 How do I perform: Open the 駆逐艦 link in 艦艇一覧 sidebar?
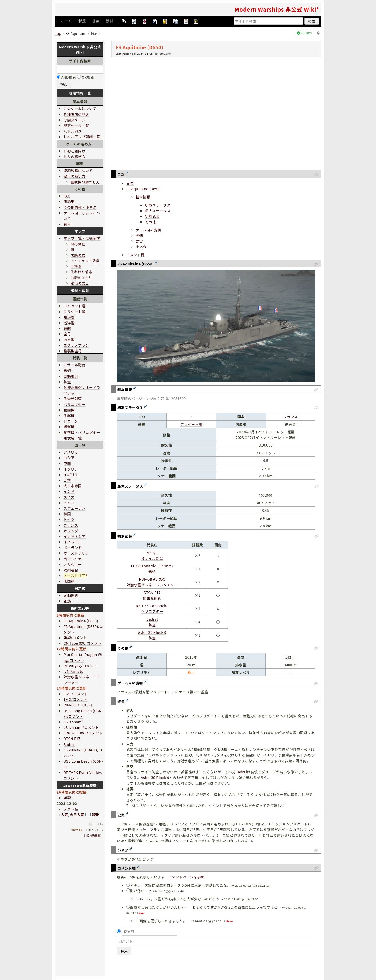pyautogui.click(x=69, y=317)
